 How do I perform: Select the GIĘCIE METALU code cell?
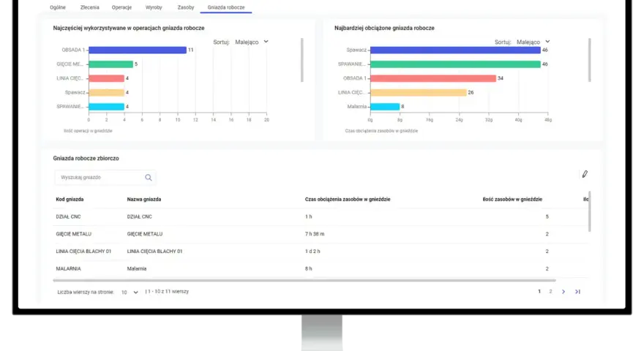click(x=73, y=234)
